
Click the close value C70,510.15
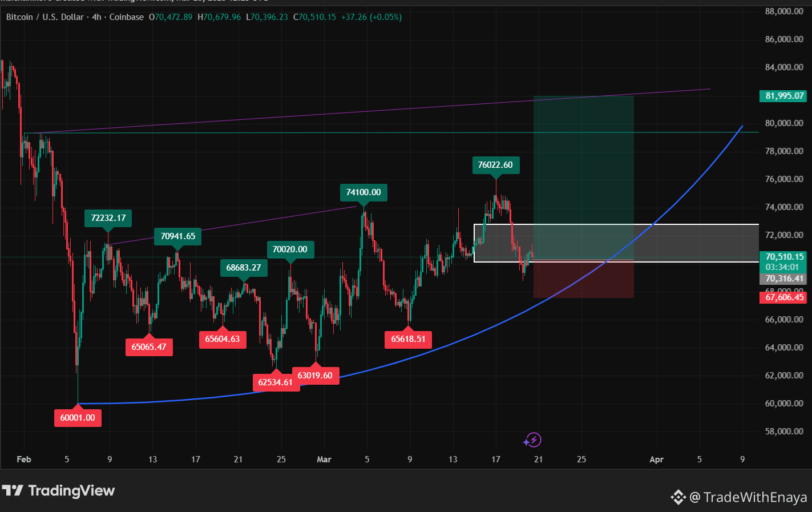tap(315, 17)
